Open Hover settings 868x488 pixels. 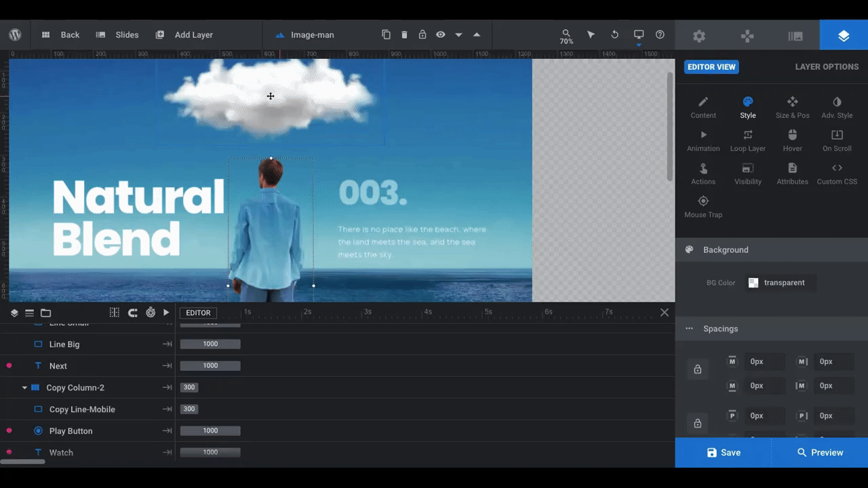coord(792,141)
